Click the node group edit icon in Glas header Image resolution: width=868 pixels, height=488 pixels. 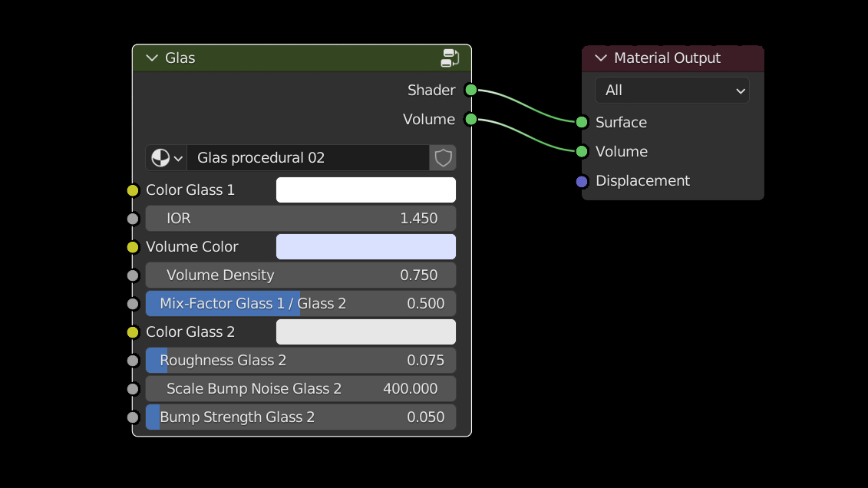point(450,58)
